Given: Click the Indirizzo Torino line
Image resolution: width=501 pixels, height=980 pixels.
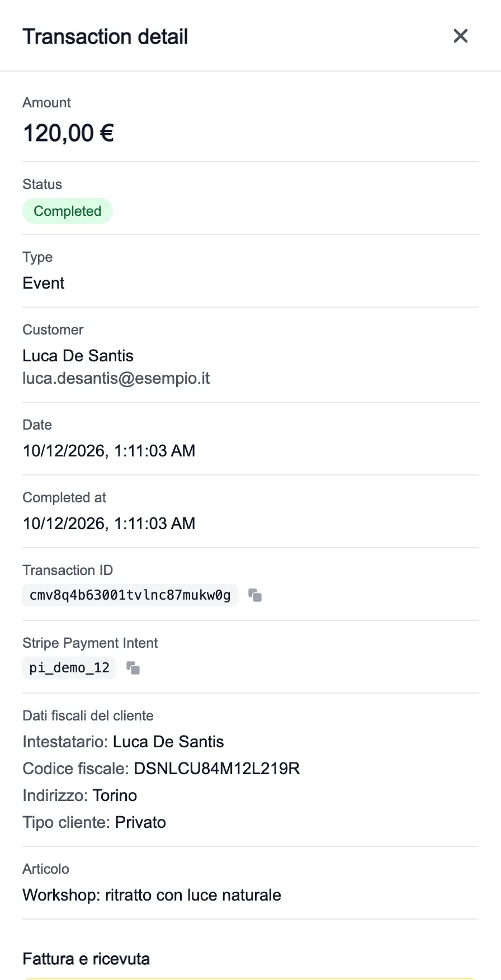Looking at the screenshot, I should click(80, 795).
